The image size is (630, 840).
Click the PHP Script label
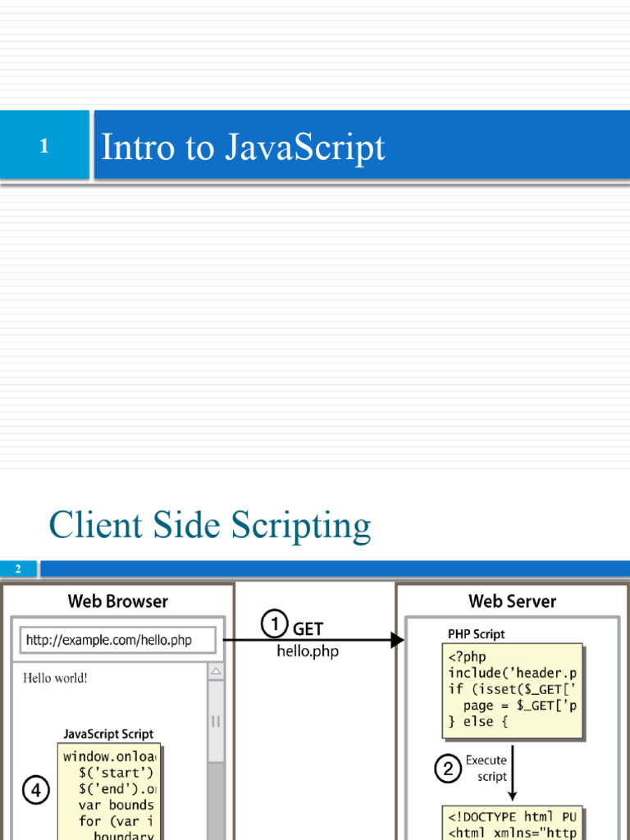(x=476, y=634)
